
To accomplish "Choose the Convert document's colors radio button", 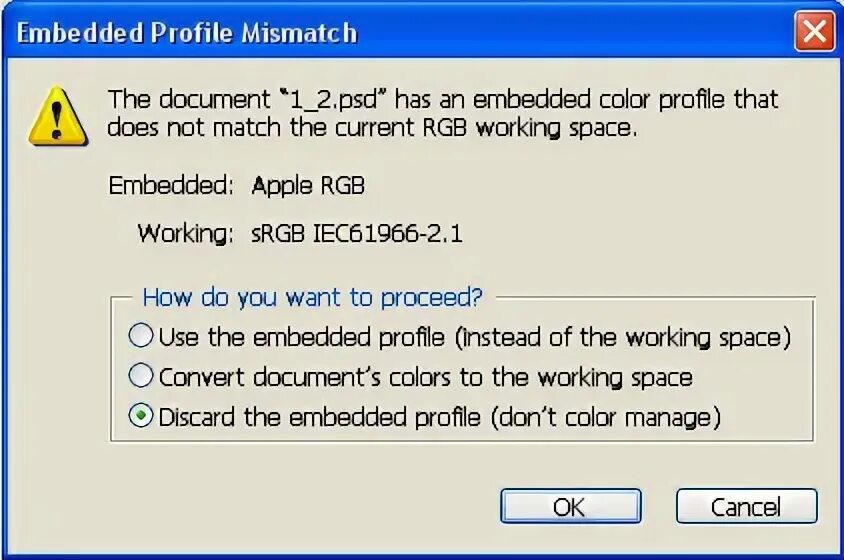I will click(141, 376).
